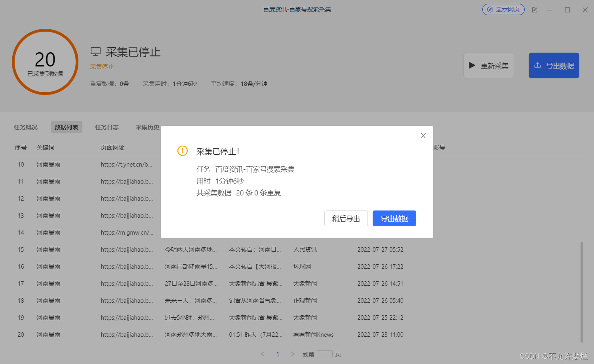Click 人民资讯 source in row 15
The image size is (594, 364).
(x=305, y=250)
